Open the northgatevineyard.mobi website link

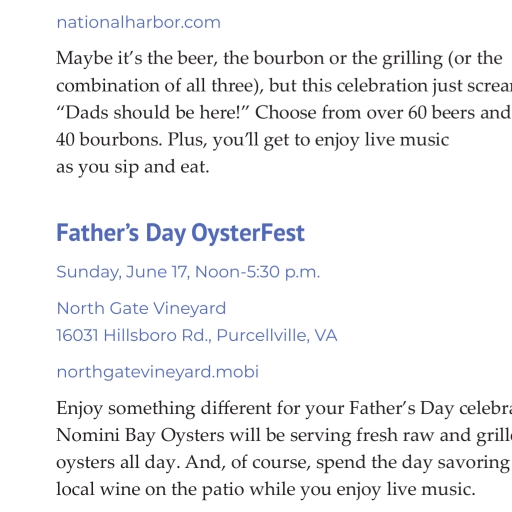tap(158, 372)
